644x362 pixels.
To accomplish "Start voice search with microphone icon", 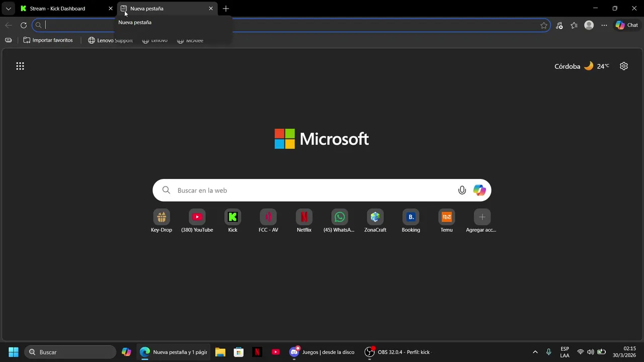I will (x=462, y=190).
